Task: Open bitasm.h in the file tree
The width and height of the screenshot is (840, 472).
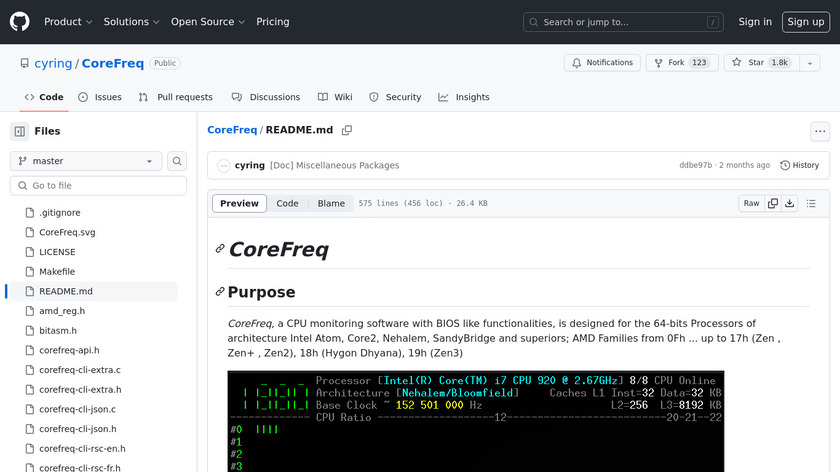Action: pos(58,331)
